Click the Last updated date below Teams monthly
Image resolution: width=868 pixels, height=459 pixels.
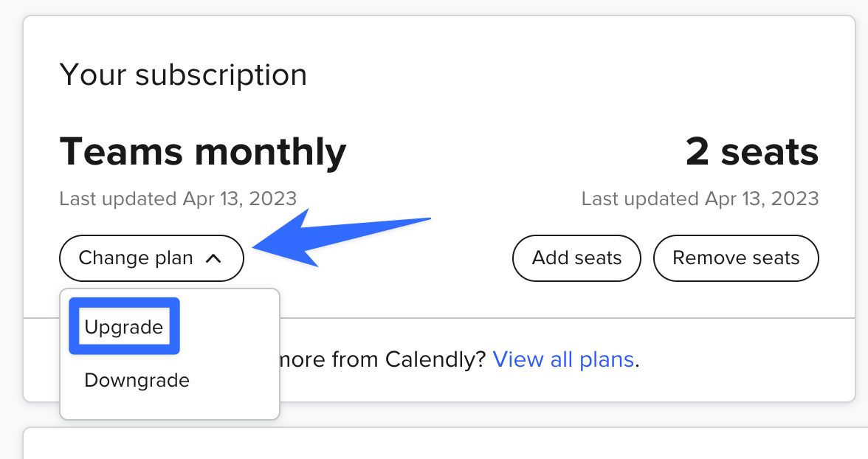[178, 199]
